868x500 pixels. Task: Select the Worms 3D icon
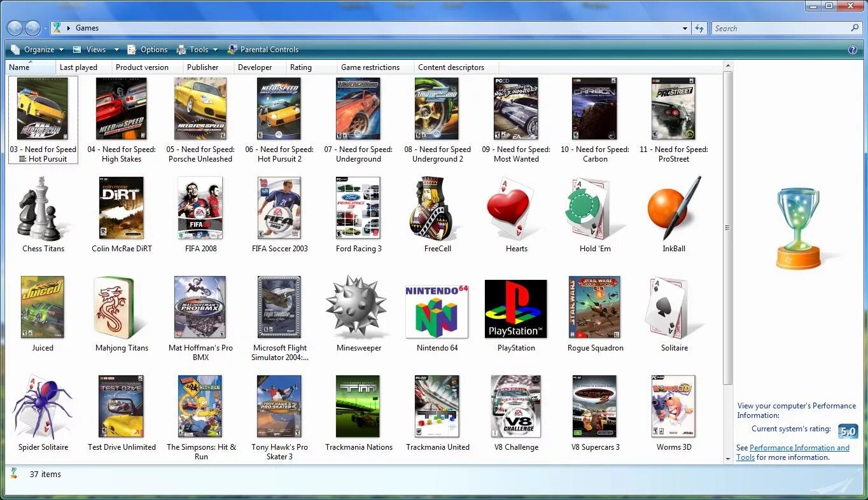pos(674,406)
